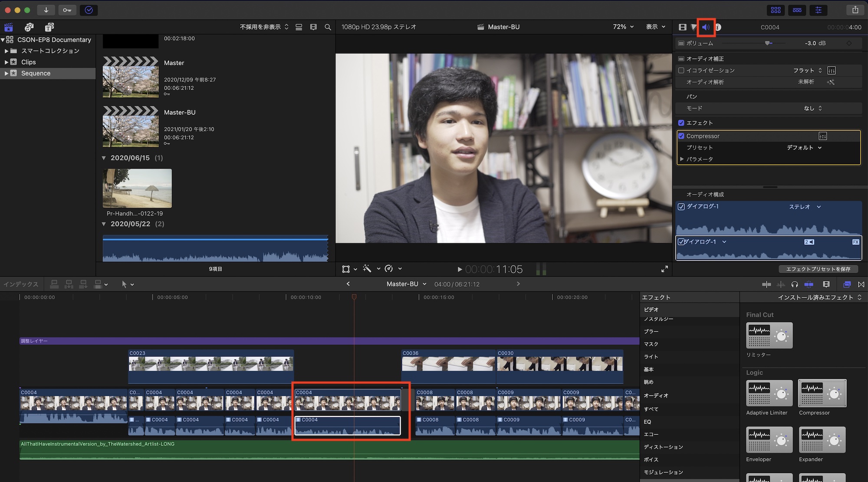
Task: Uncheck the エフェクト section checkbox
Action: tap(681, 123)
